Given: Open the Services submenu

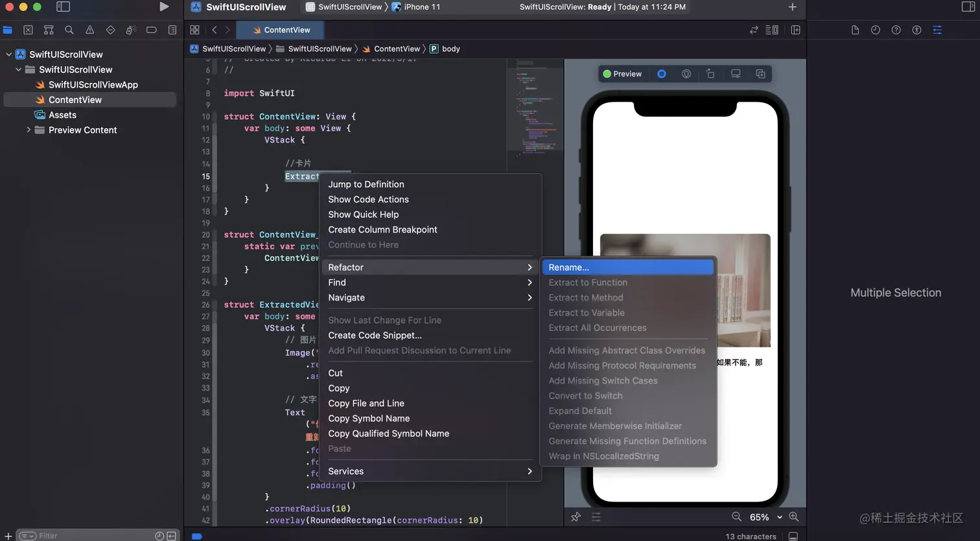Looking at the screenshot, I should (431, 471).
